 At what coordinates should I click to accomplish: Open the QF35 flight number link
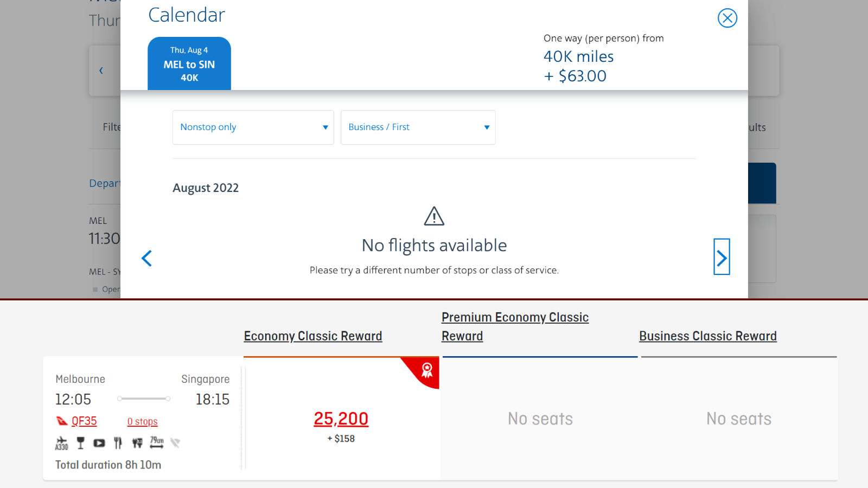tap(84, 421)
